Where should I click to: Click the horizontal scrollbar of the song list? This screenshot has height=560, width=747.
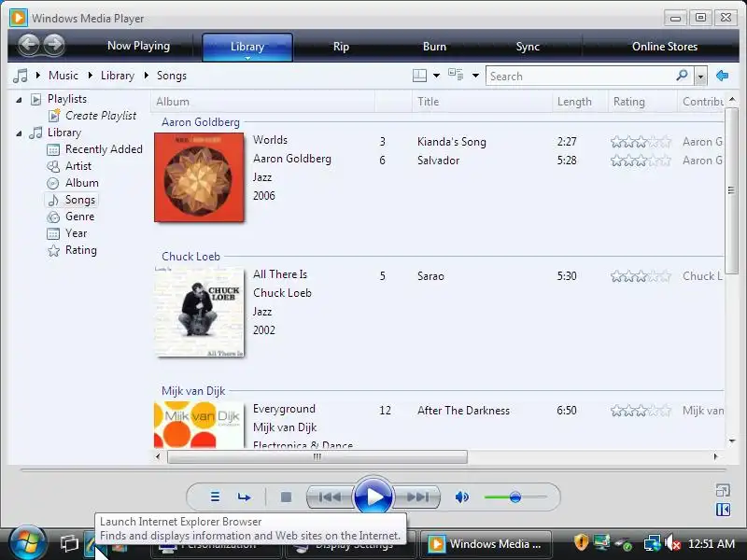click(317, 456)
